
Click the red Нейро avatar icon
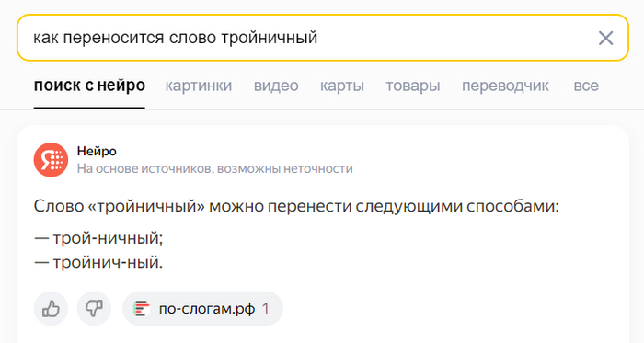51,160
